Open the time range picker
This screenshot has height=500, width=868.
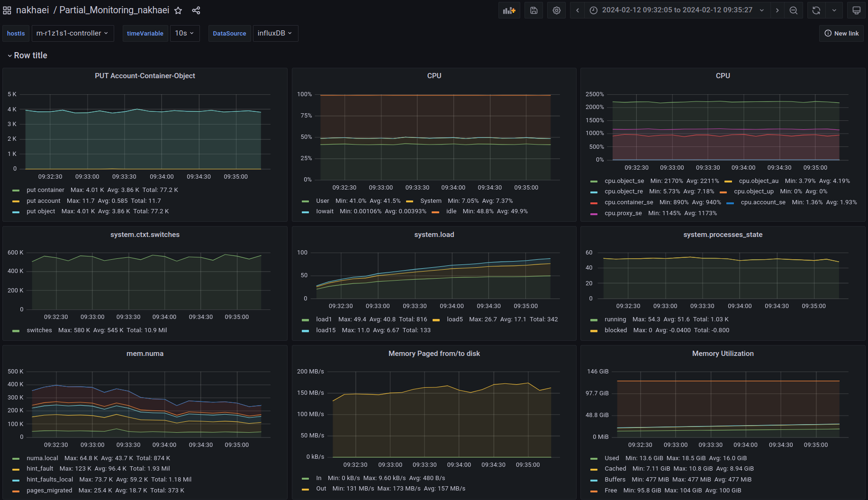(x=677, y=10)
